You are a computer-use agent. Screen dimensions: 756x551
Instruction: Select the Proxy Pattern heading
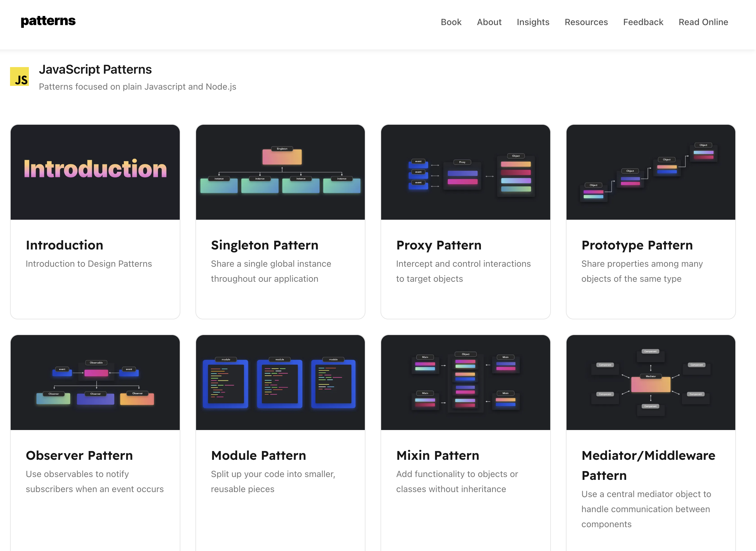[439, 245]
